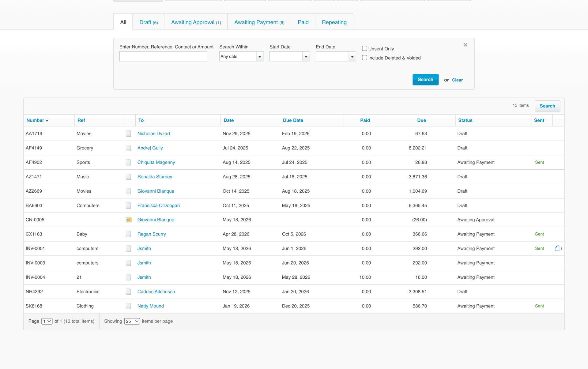
Task: Open the Page number dropdown
Action: pyautogui.click(x=47, y=321)
